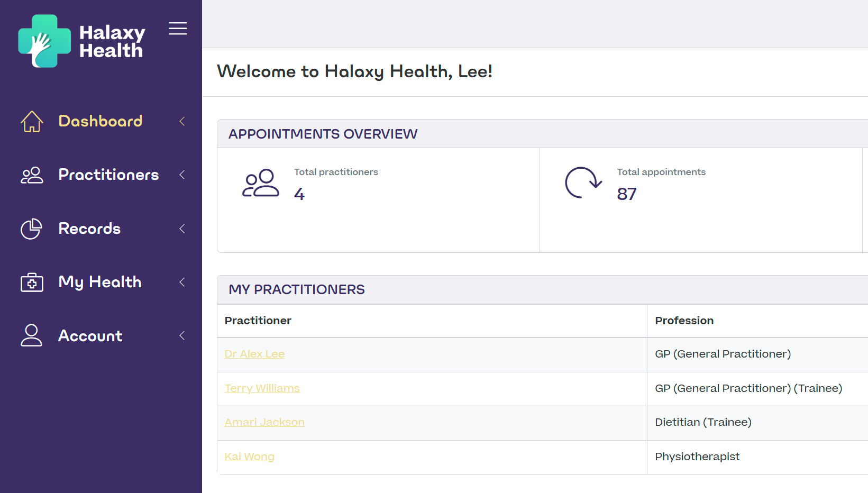Click the Total practitioners group icon
Viewport: 868px width, 493px height.
[x=260, y=183]
